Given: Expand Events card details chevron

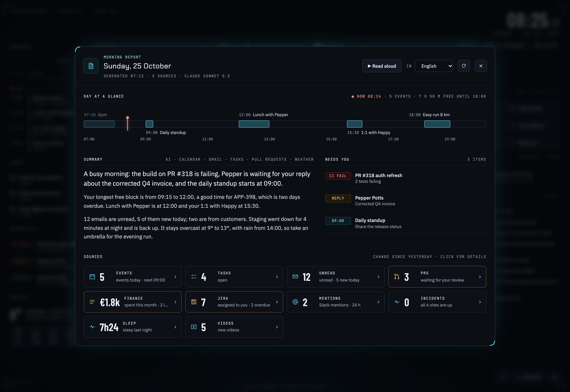Looking at the screenshot, I should point(175,277).
